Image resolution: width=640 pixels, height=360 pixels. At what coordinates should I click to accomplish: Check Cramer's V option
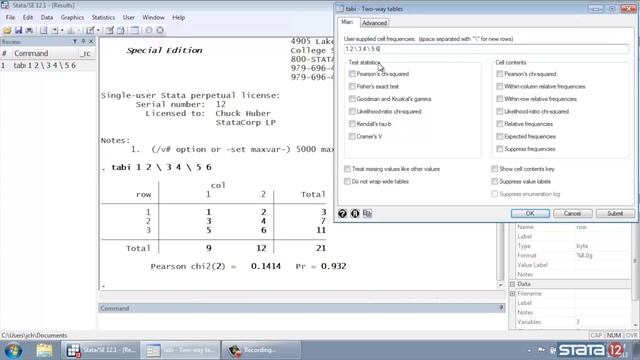pos(352,136)
